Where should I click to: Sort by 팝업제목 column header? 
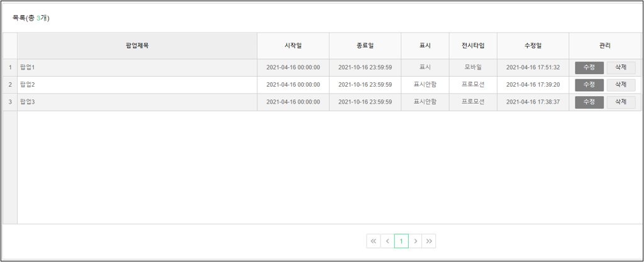[137, 46]
